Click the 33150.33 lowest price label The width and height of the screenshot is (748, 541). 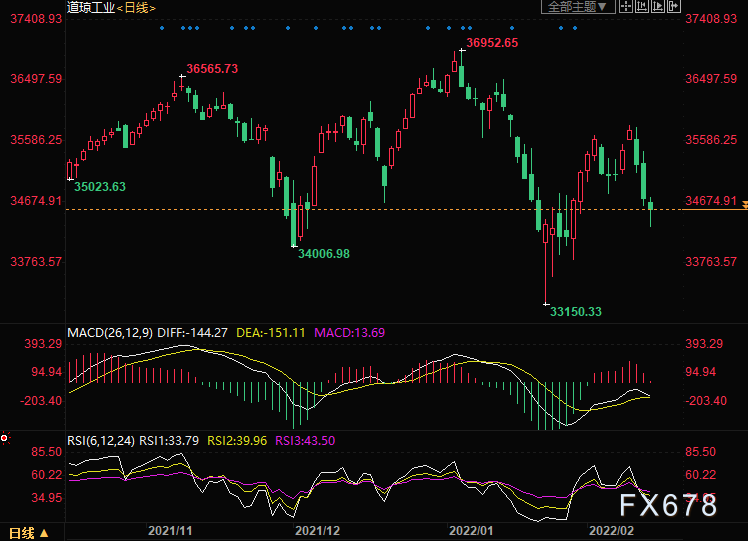[576, 312]
